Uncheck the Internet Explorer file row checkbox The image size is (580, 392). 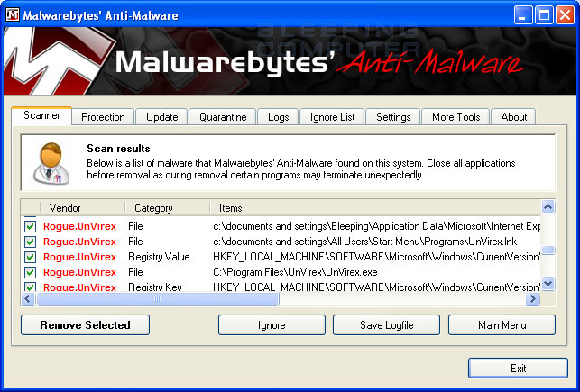30,226
